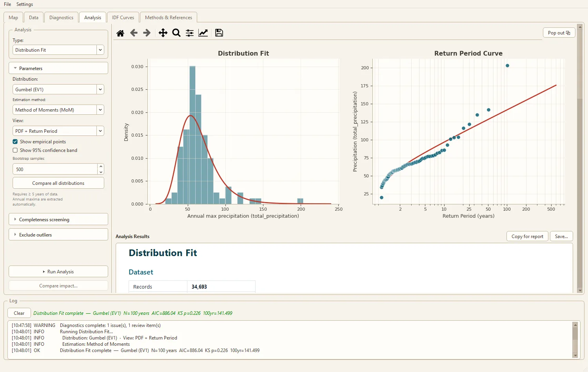Click the WARNING Diagnostics complete log line
The image size is (588, 372).
point(86,325)
